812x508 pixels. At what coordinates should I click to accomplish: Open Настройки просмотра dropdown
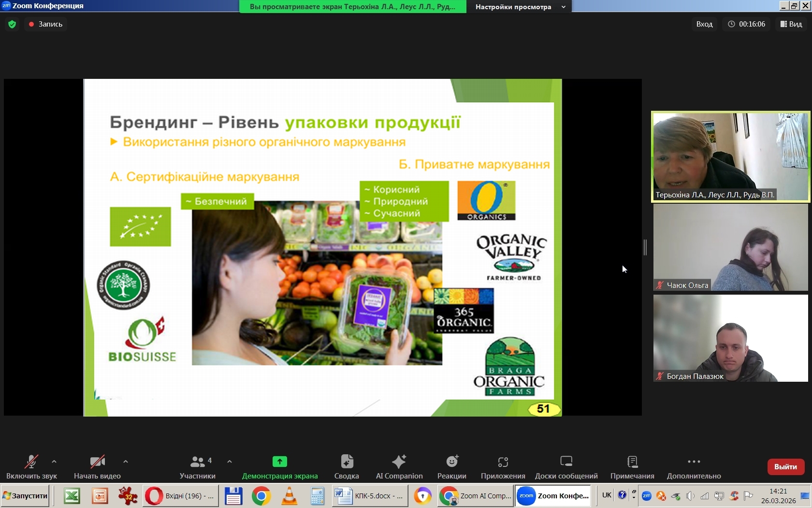pos(519,7)
